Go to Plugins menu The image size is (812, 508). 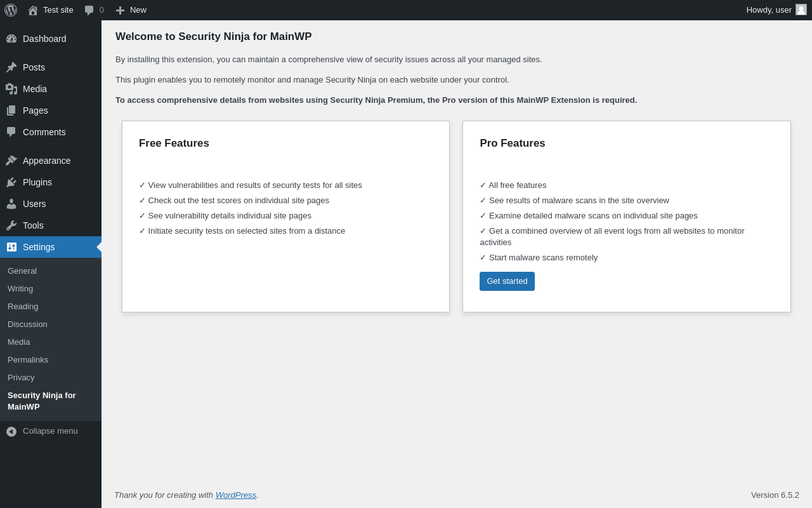click(51, 182)
